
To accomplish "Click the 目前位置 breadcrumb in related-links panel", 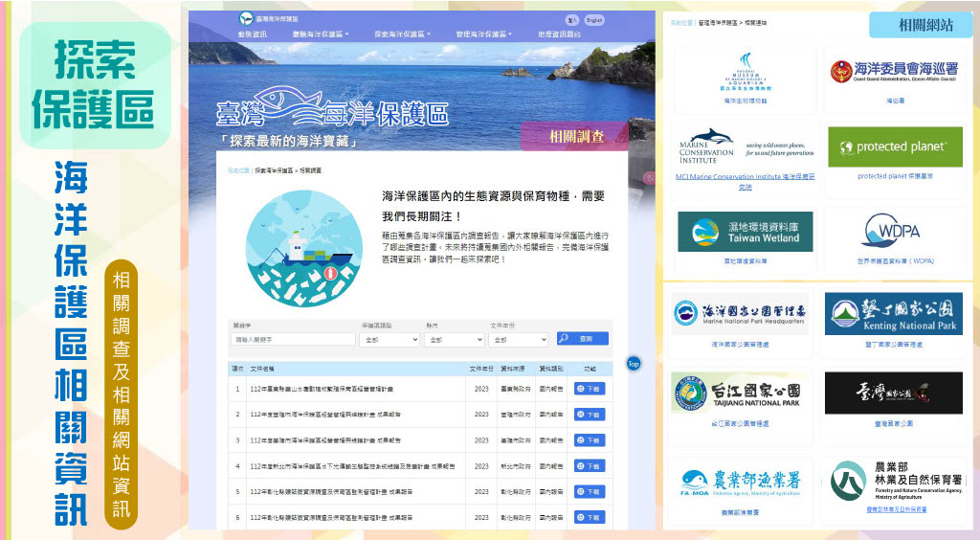I will coord(681,23).
